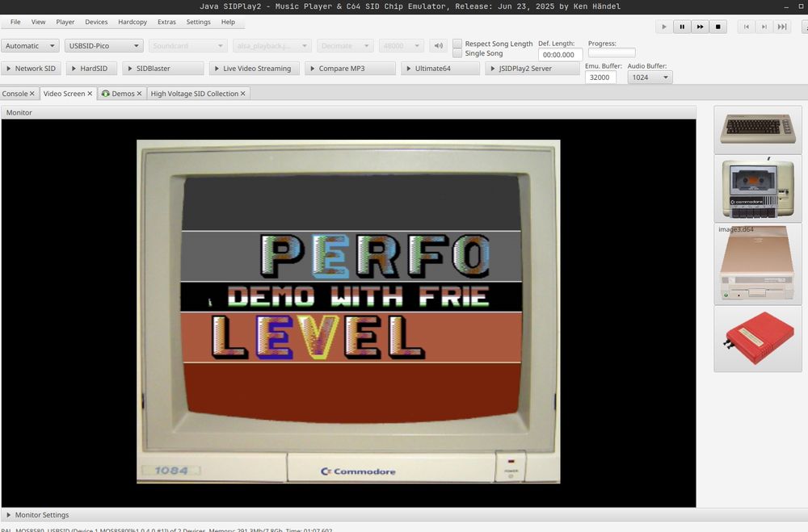Close the High Voltage SID Collection tab
The height and width of the screenshot is (532, 808).
242,94
